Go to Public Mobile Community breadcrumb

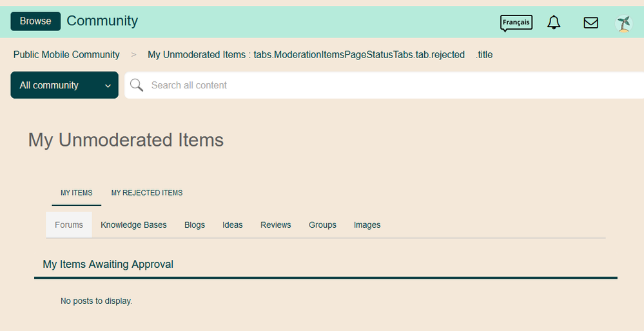coord(66,55)
